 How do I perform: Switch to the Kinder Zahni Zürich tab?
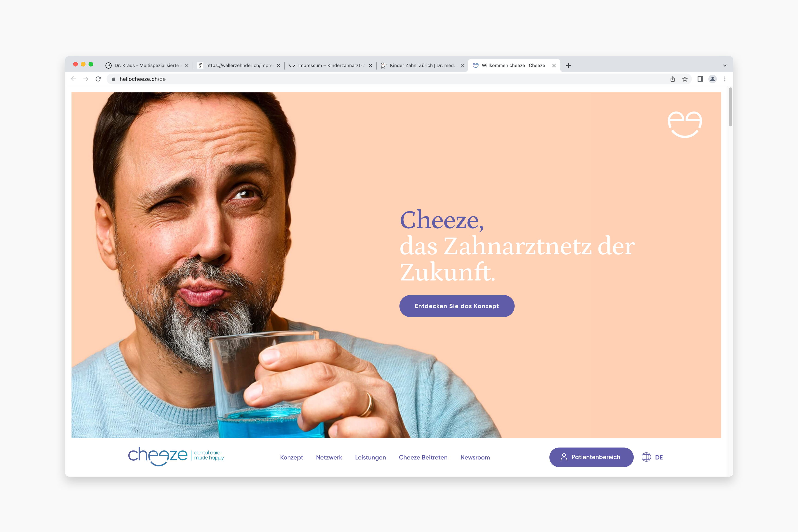422,66
